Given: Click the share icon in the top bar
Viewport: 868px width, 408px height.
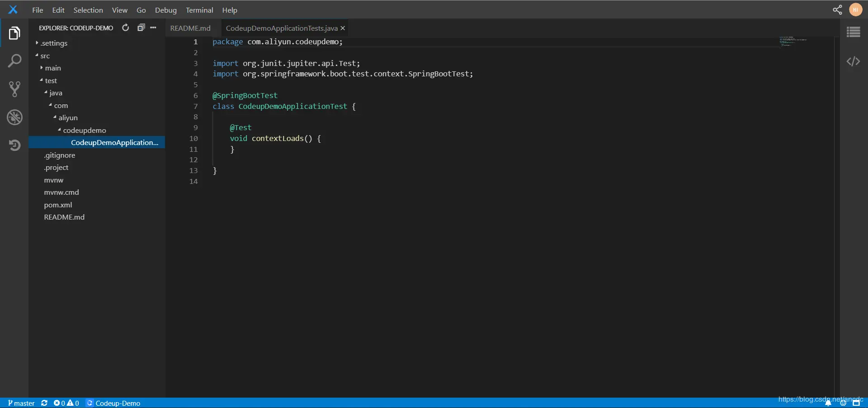Looking at the screenshot, I should [x=837, y=9].
